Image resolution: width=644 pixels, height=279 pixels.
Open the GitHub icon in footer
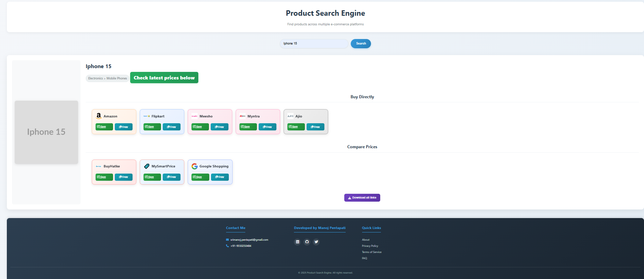[x=307, y=242]
